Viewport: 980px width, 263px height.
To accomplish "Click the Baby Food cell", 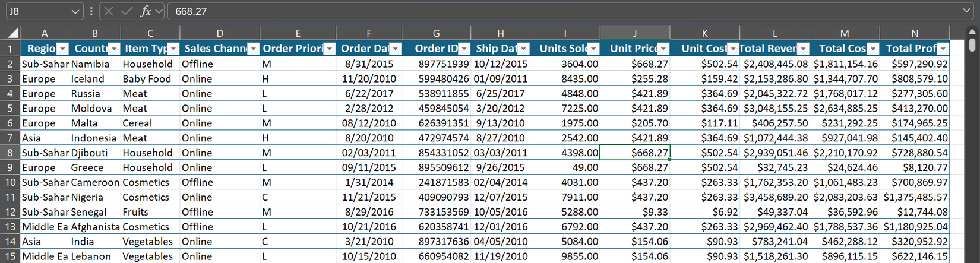I will click(150, 78).
